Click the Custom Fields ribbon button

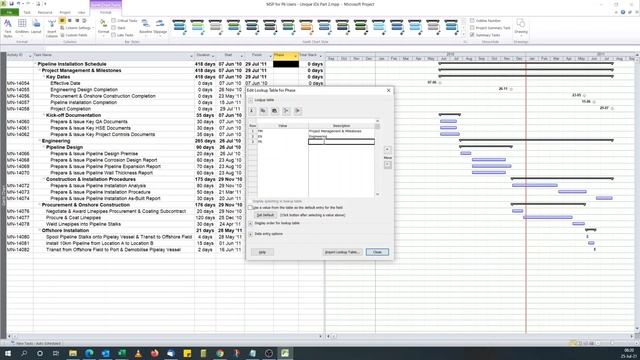tap(74, 35)
